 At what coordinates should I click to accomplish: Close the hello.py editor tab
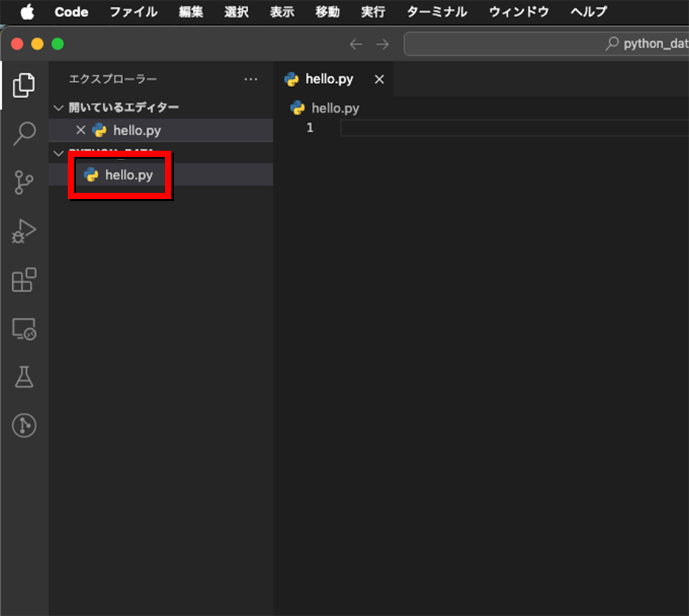click(379, 79)
